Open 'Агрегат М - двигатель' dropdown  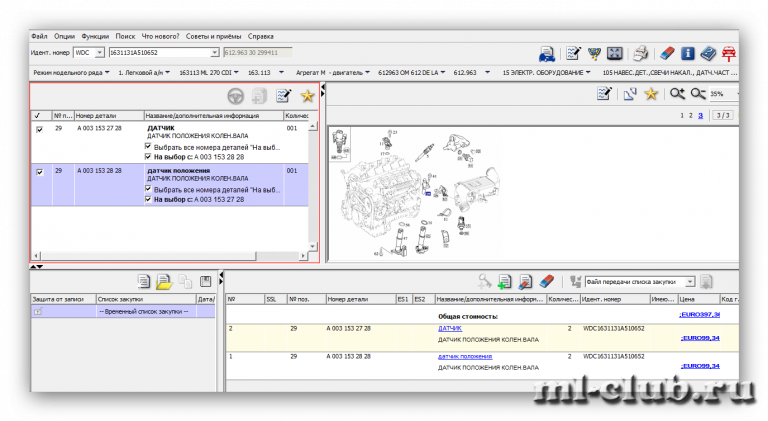(333, 72)
